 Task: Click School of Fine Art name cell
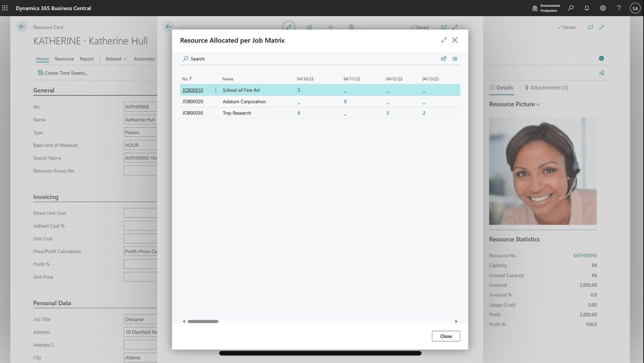click(x=241, y=90)
